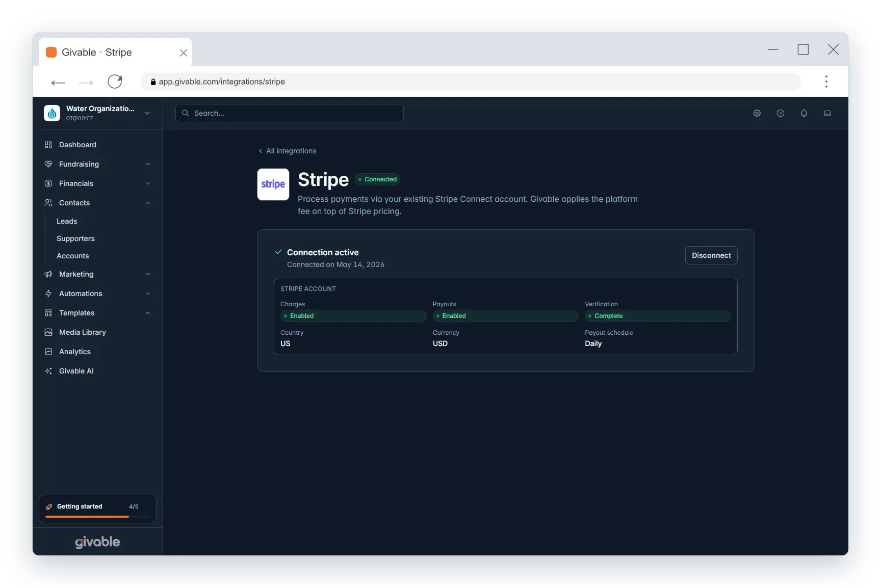Open the browser three-dot menu
Image resolution: width=881 pixels, height=588 pixels.
(x=826, y=82)
